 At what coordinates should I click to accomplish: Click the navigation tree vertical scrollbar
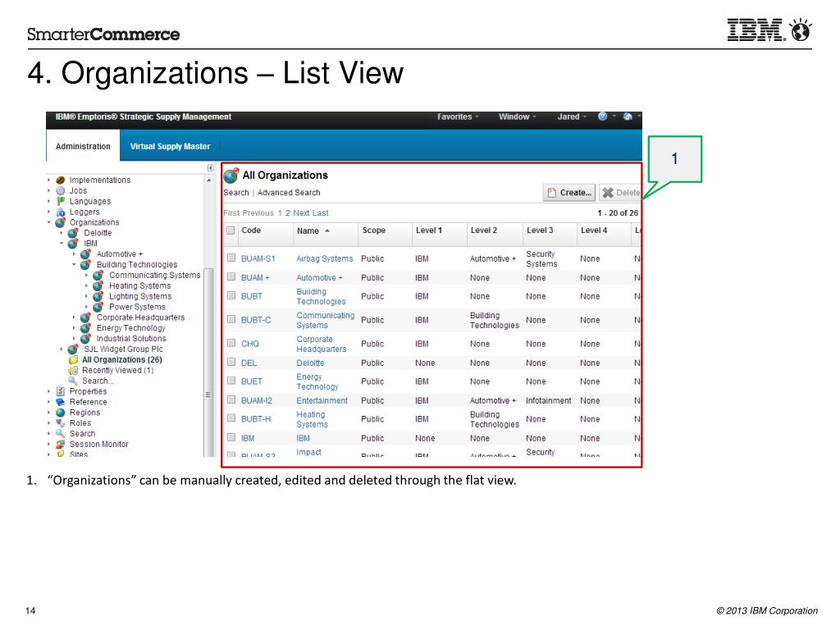[x=208, y=362]
